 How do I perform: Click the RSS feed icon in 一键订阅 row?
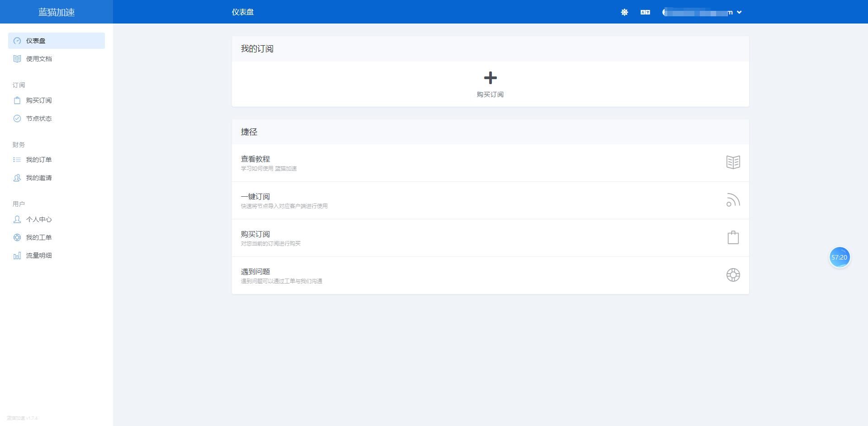(x=733, y=200)
